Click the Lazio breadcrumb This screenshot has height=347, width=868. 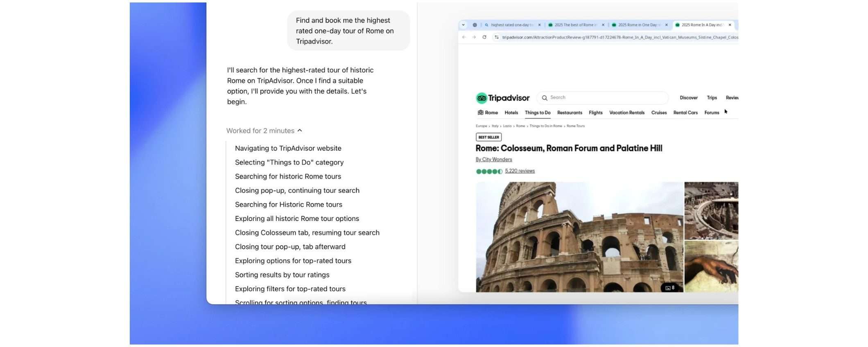coord(507,126)
